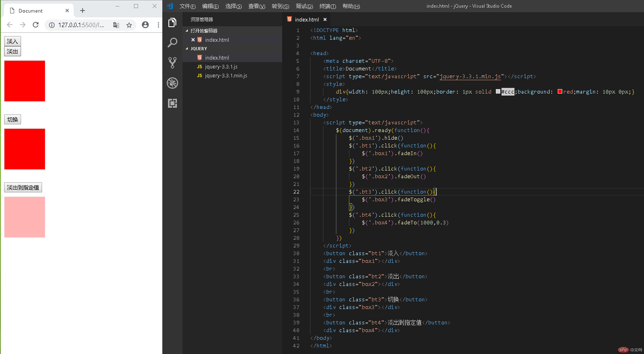The image size is (644, 354).
Task: Close index.html in open editors list
Action: [193, 40]
